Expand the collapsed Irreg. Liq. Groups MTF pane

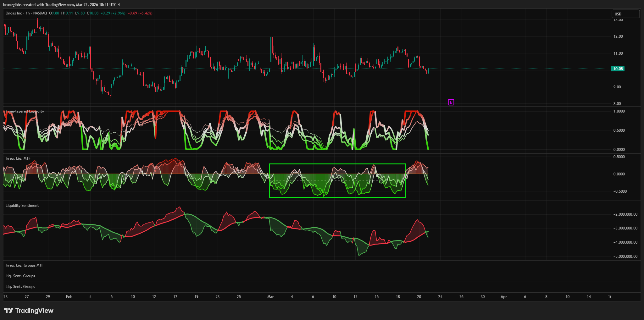25,265
